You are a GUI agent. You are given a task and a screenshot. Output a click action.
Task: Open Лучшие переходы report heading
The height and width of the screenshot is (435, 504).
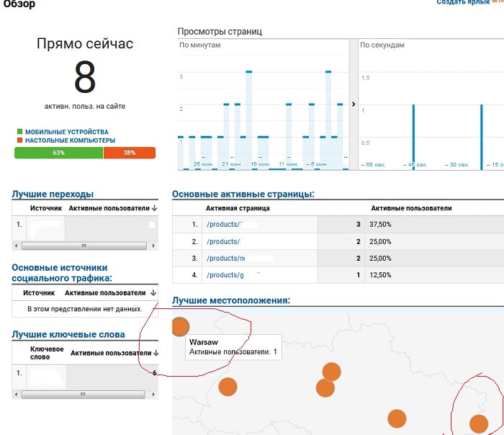coord(53,194)
